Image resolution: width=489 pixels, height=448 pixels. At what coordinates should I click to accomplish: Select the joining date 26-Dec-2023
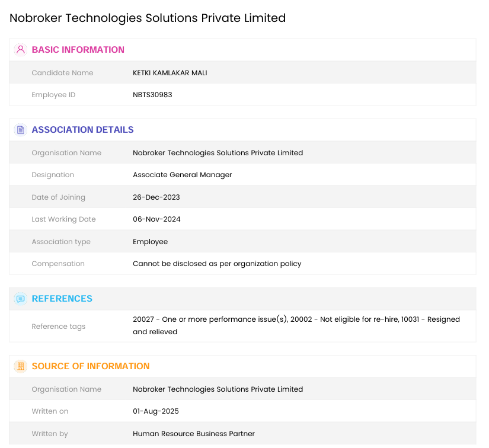coord(156,197)
